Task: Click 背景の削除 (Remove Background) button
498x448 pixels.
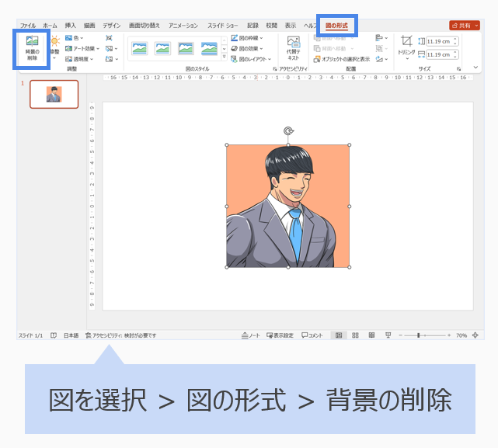Action: 32,48
